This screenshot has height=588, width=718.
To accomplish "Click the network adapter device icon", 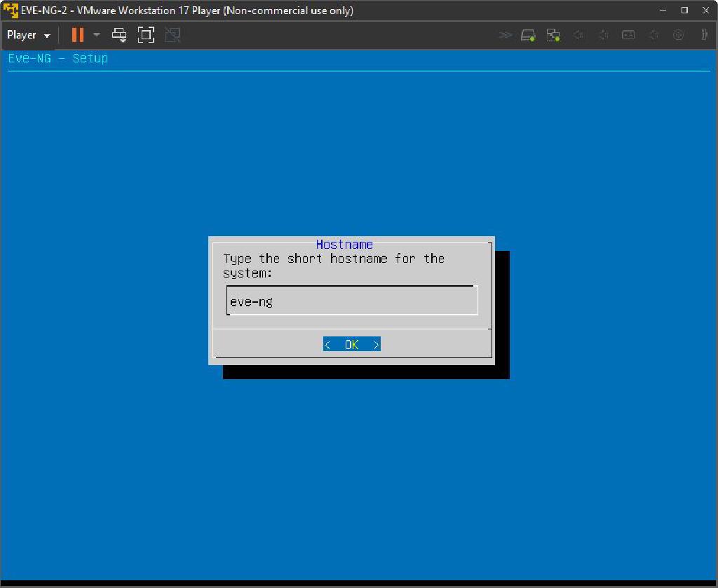I will coord(553,35).
